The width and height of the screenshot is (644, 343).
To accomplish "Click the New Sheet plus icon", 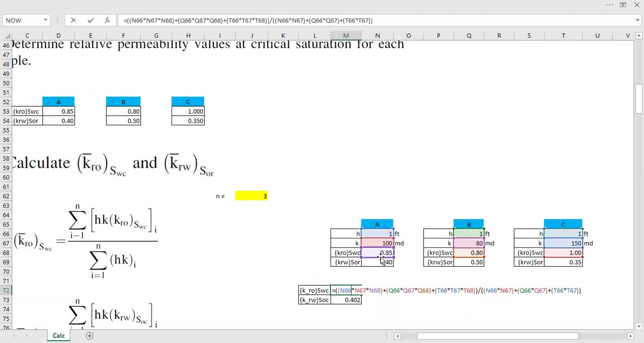I will point(89,335).
